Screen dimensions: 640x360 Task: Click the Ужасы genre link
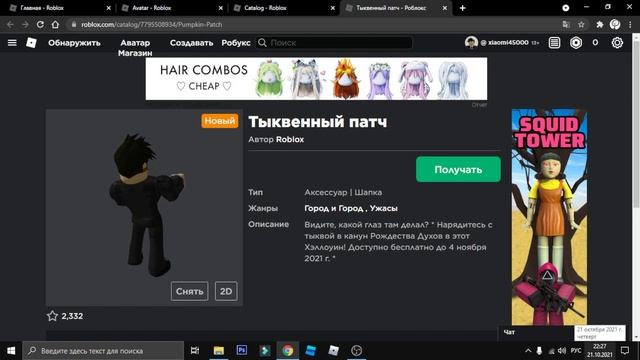click(384, 208)
